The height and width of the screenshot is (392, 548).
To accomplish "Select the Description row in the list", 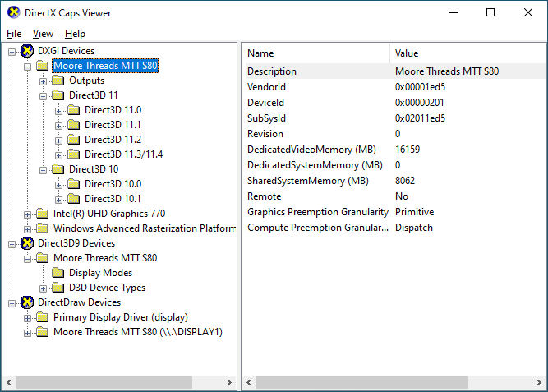I will 395,71.
